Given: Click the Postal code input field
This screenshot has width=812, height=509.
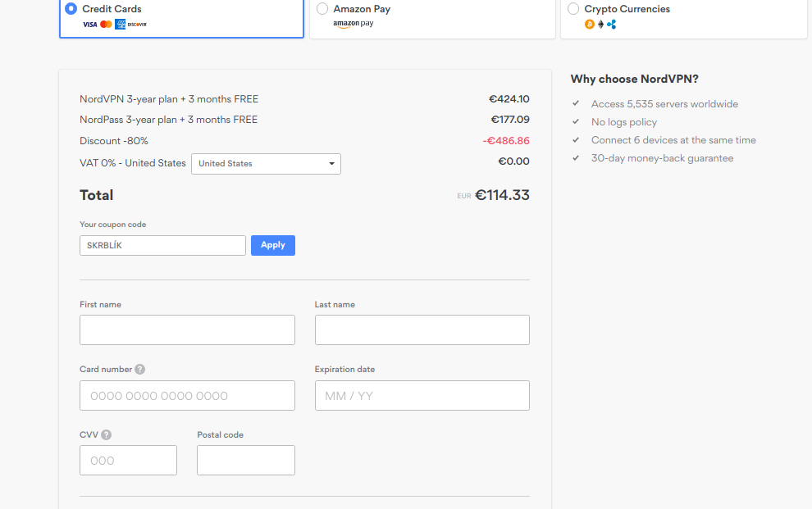Looking at the screenshot, I should click(x=246, y=461).
